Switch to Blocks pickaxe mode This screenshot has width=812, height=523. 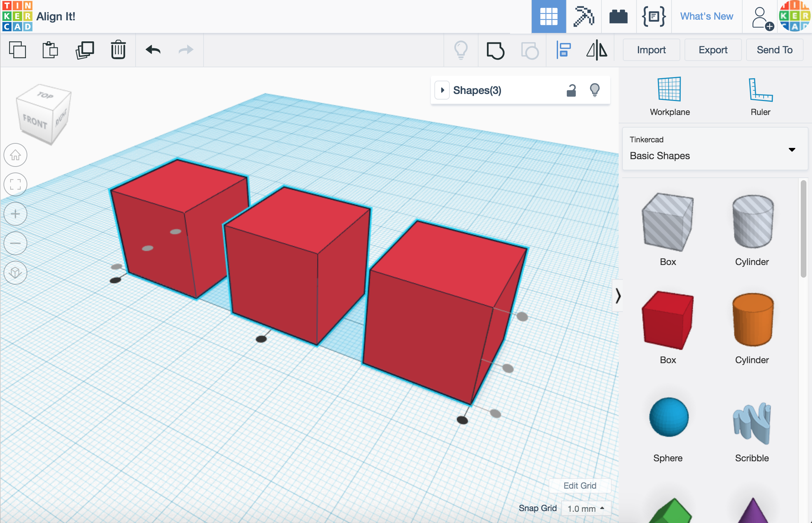pyautogui.click(x=584, y=16)
